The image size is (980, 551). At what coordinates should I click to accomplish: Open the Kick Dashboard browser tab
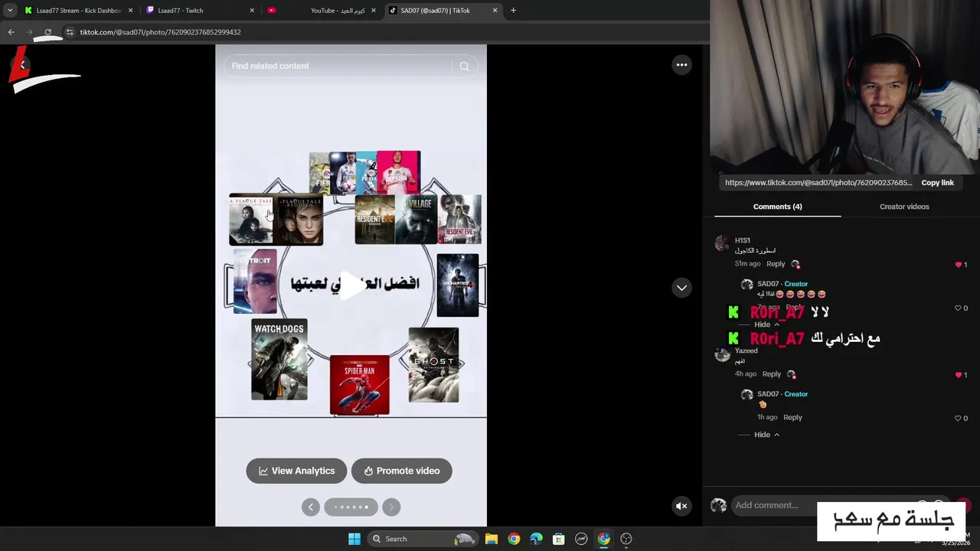pyautogui.click(x=79, y=11)
